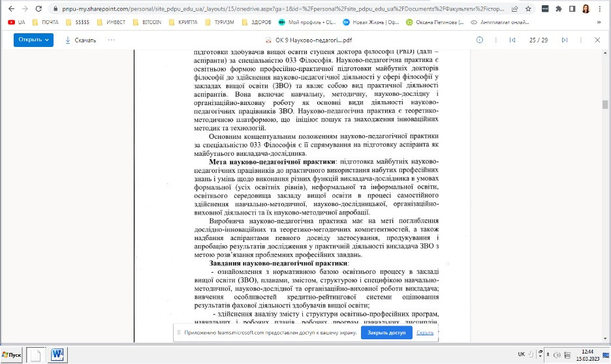611x364 pixels.
Task: Open the Chrome profile avatar
Action: pyautogui.click(x=586, y=8)
